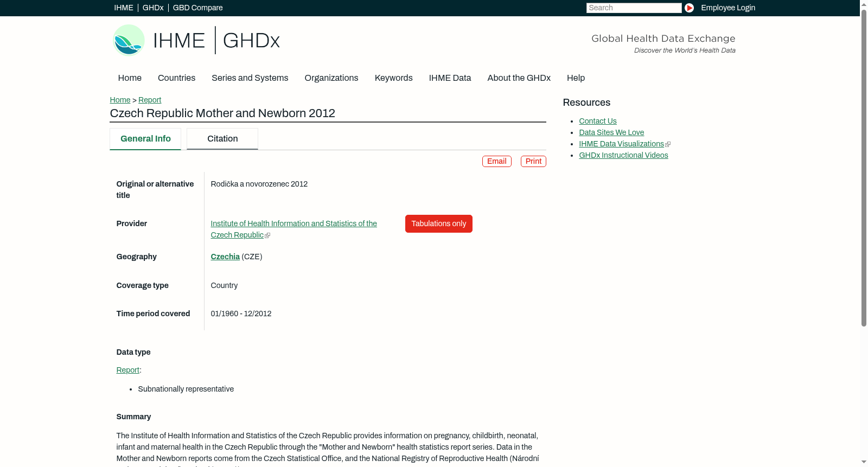Open GBD Compare in top bar
Image resolution: width=868 pixels, height=467 pixels.
[x=198, y=8]
